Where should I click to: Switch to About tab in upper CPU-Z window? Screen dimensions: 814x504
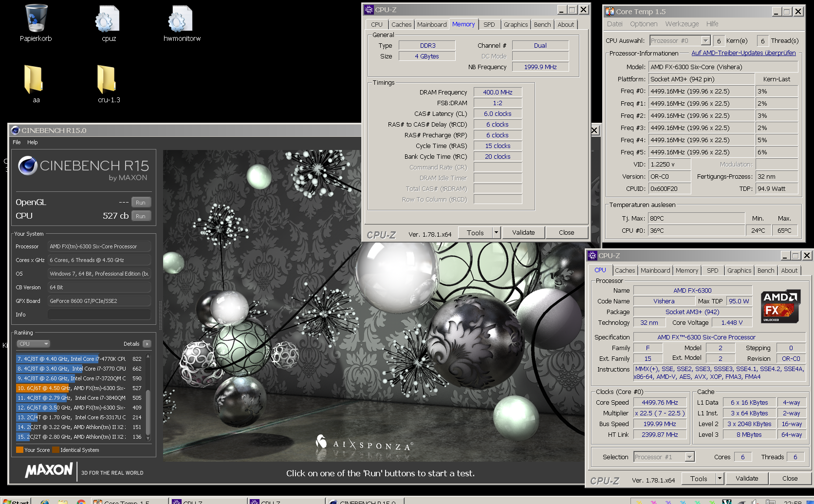(x=566, y=24)
